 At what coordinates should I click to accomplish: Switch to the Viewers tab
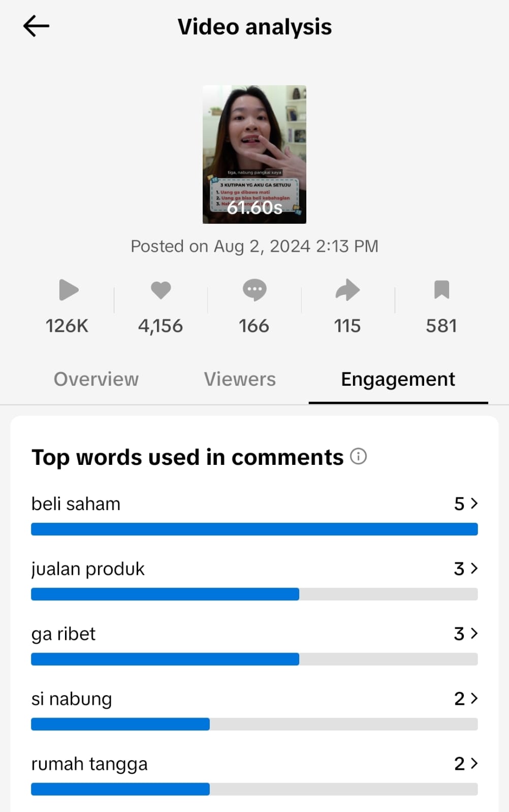click(240, 379)
